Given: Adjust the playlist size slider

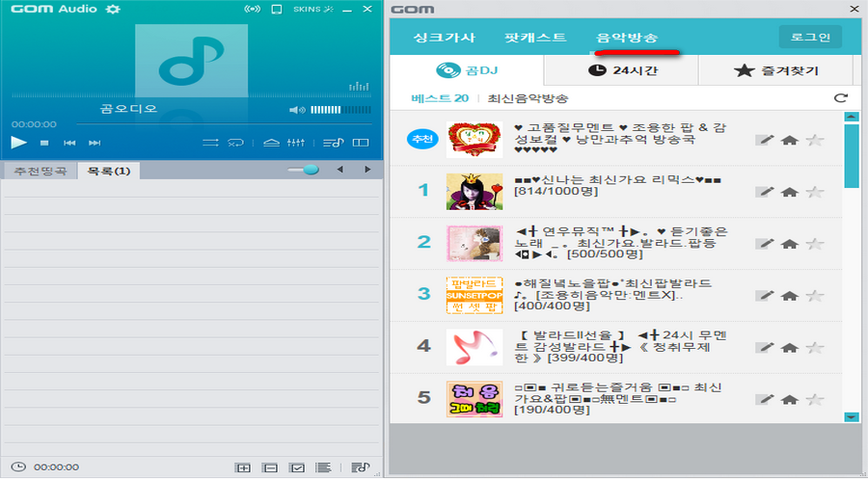Looking at the screenshot, I should coord(304,170).
